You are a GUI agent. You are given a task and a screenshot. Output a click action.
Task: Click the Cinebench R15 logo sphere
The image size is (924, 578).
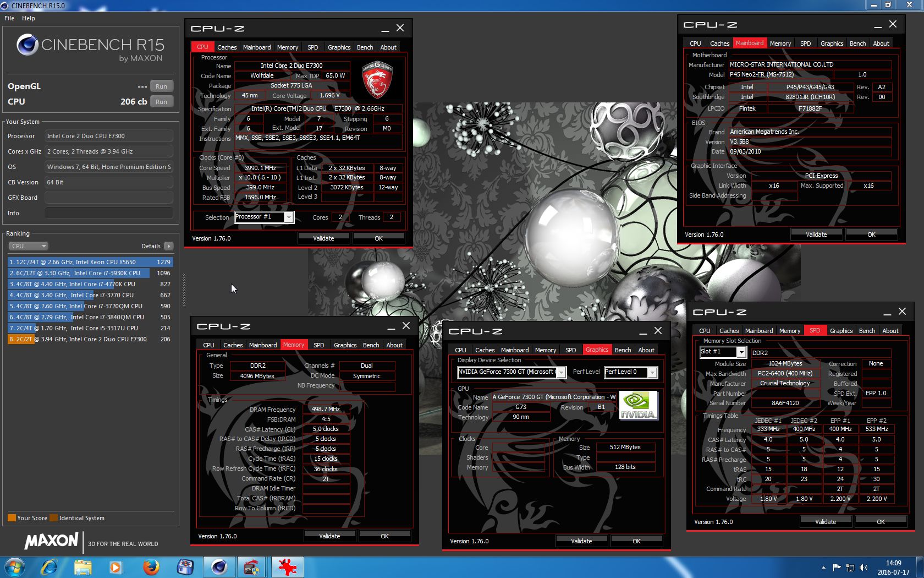click(x=27, y=45)
